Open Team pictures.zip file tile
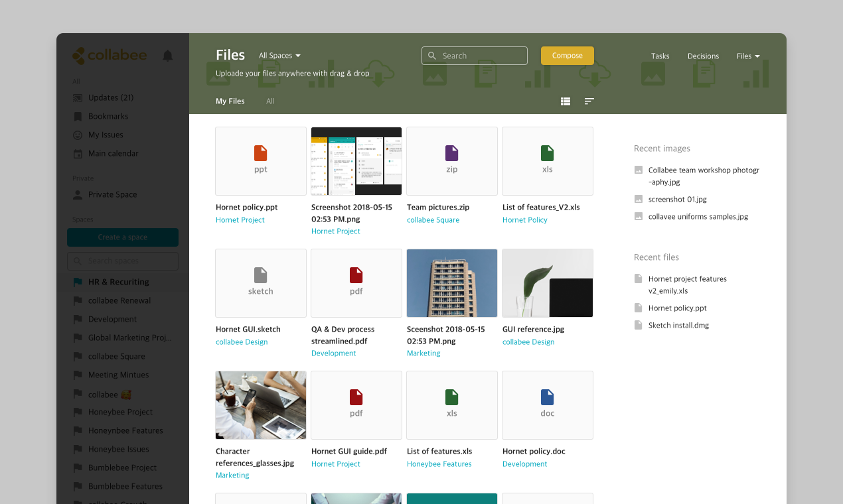The width and height of the screenshot is (843, 504). (x=452, y=161)
